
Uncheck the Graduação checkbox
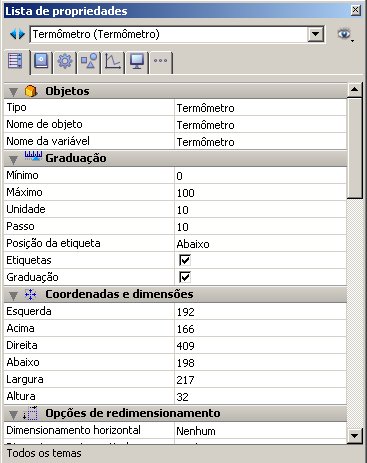click(x=185, y=277)
